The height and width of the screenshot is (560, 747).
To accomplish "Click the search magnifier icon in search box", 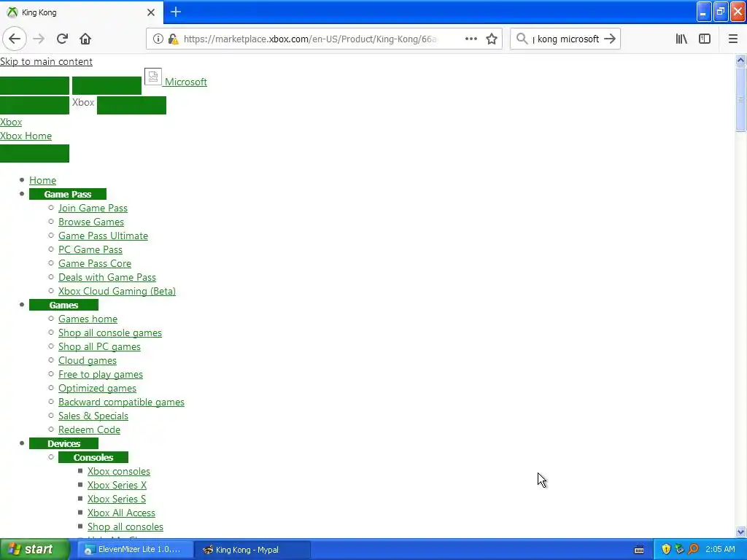I will (x=522, y=39).
